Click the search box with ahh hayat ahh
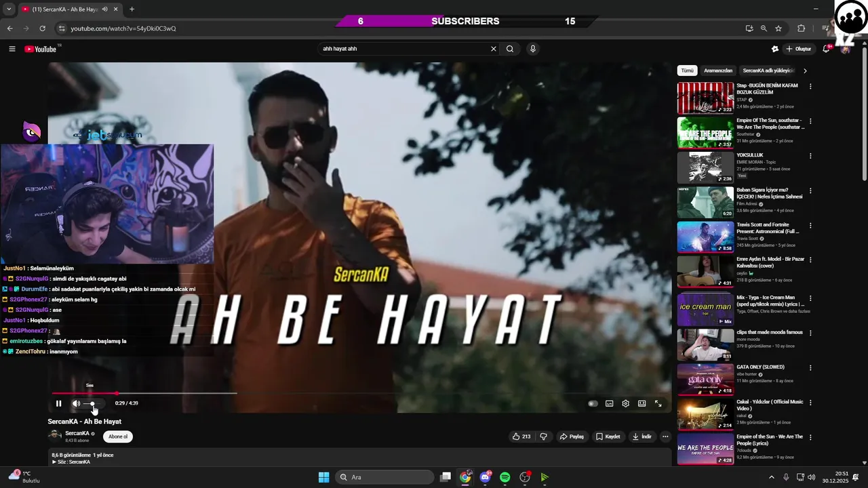 [403, 49]
